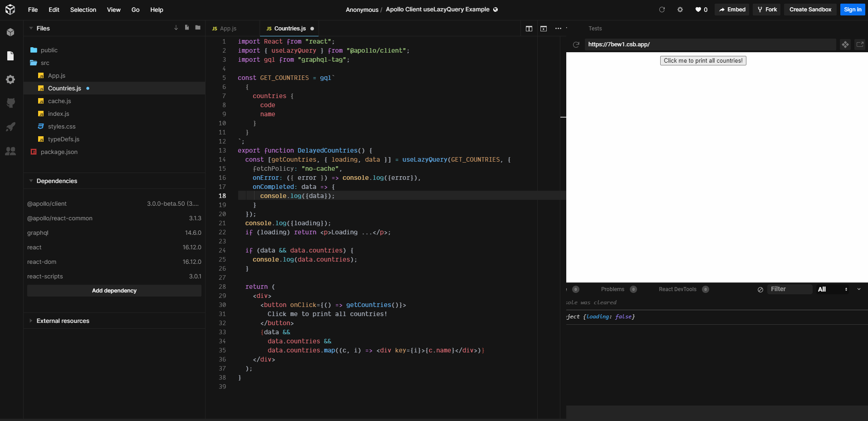Click the Fork button

[x=767, y=10]
